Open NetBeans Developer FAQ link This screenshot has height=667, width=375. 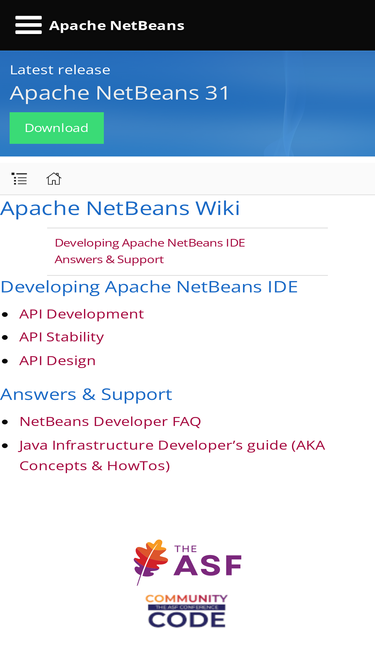click(x=110, y=421)
